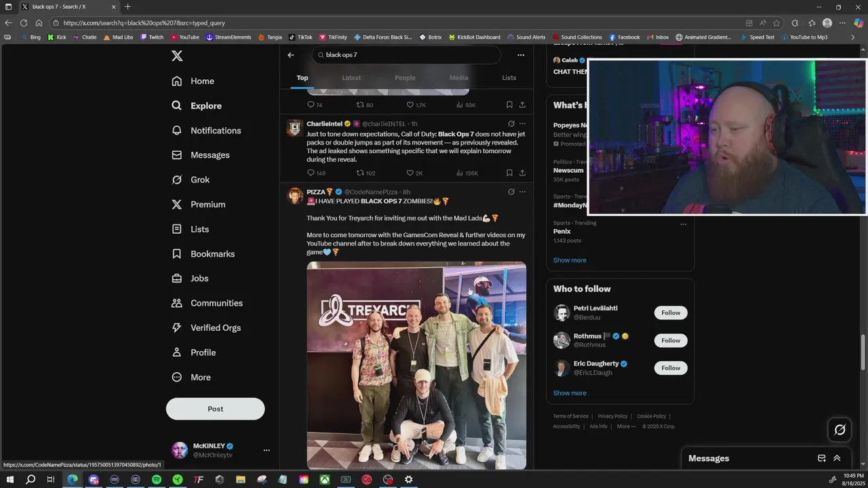Open Lists in X sidebar
This screenshot has width=868, height=488.
(x=191, y=229)
